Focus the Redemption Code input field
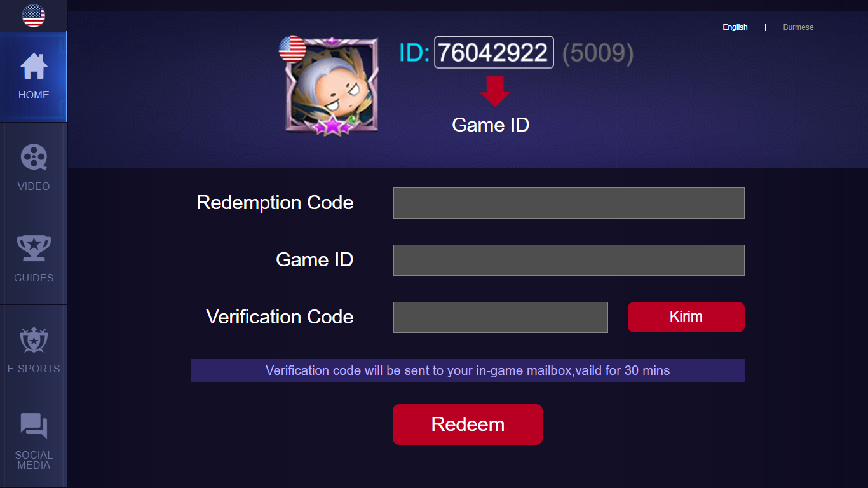 coord(569,203)
